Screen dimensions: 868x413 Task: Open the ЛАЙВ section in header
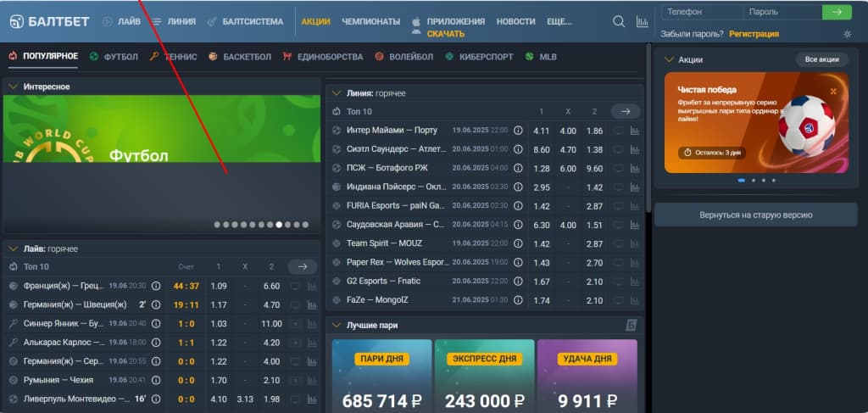(x=122, y=21)
